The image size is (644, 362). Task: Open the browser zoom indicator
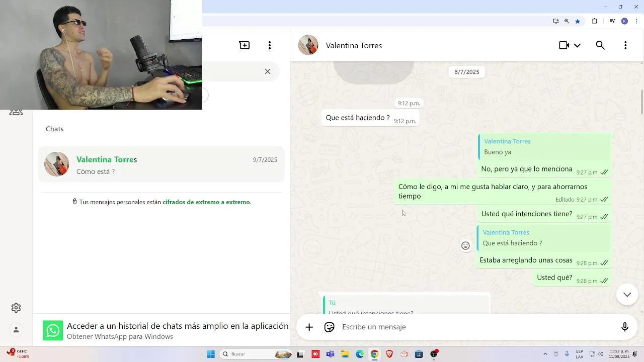pos(567,21)
